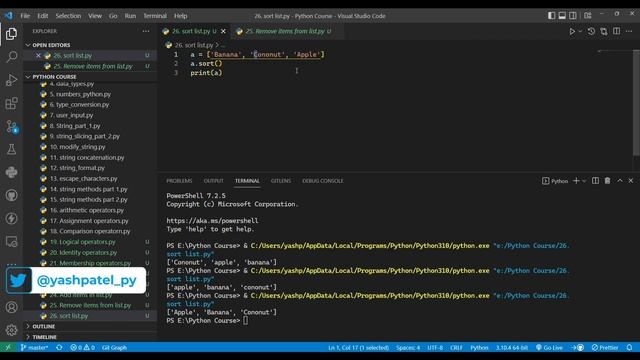Change language mode Python in status bar
The height and width of the screenshot is (360, 640).
point(479,348)
